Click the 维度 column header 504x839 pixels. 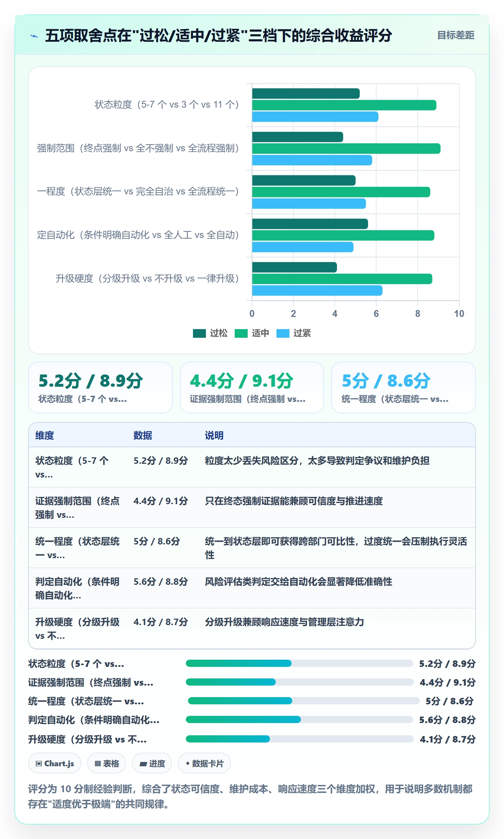[45, 435]
